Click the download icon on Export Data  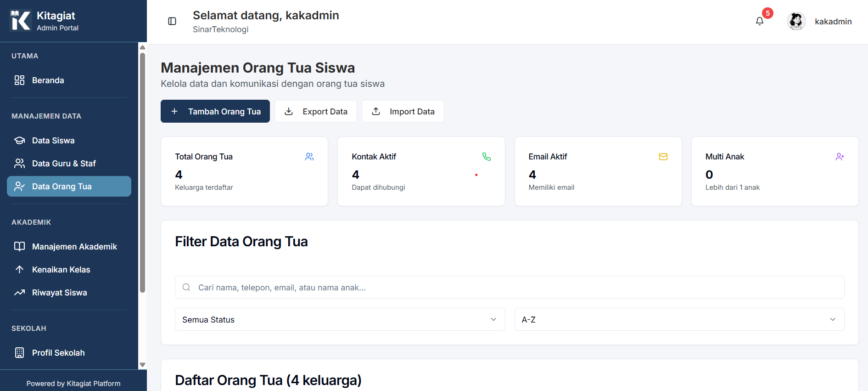(289, 111)
